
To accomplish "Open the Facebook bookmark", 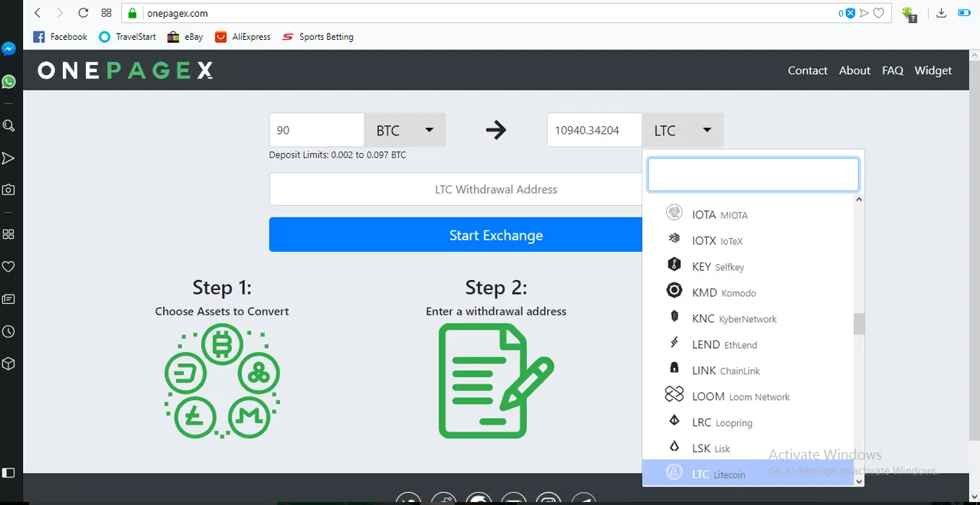I will (60, 37).
